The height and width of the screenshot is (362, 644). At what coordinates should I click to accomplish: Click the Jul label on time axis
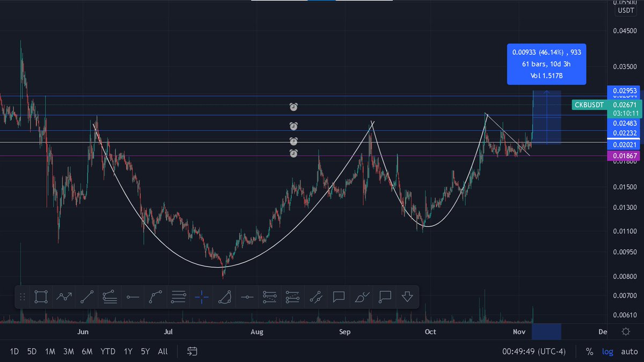168,332
